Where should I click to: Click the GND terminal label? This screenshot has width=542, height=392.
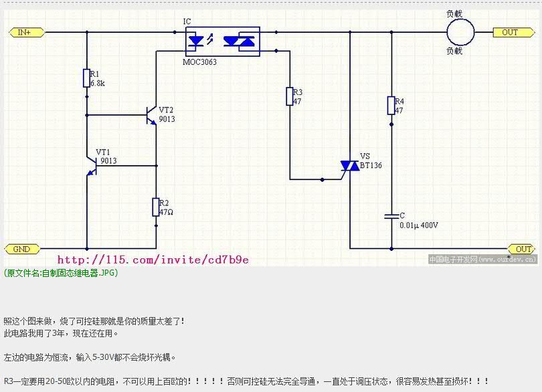pos(21,249)
